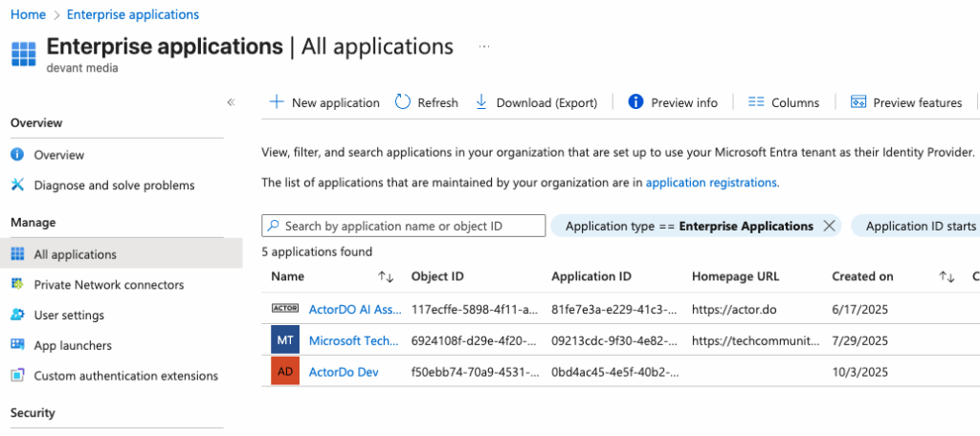Image resolution: width=980 pixels, height=436 pixels.
Task: Sort the list by Created on arrows
Action: [947, 276]
